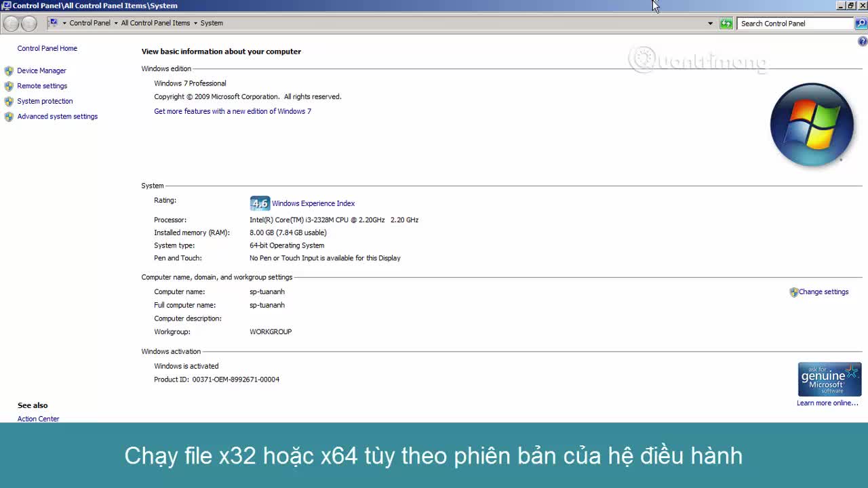868x488 pixels.
Task: Click the genuine Microsoft software badge
Action: pyautogui.click(x=829, y=379)
